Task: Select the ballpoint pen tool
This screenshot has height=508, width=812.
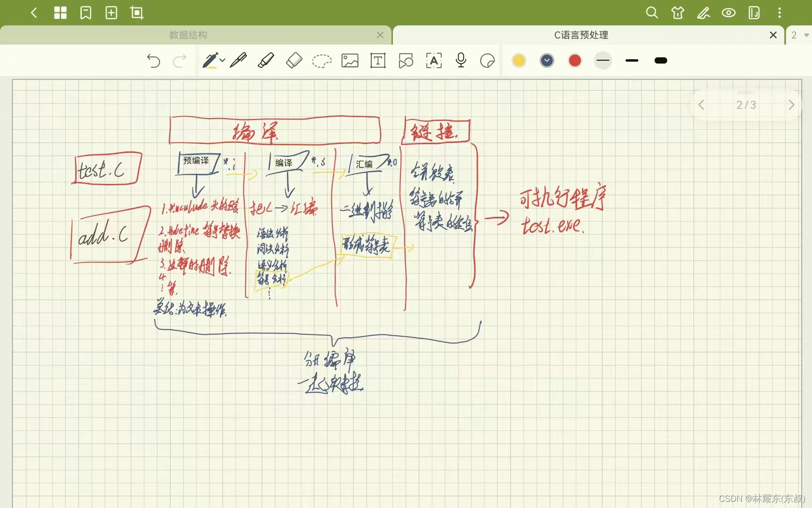Action: (x=238, y=60)
